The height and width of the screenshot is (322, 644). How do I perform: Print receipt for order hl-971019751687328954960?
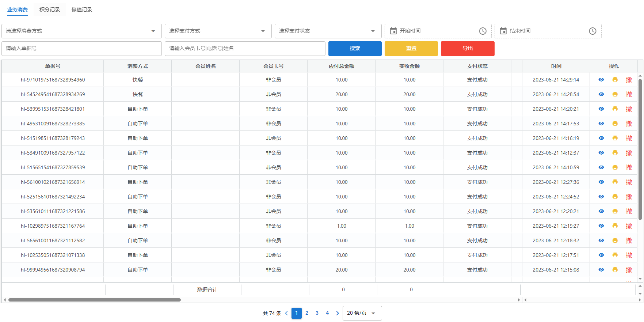pyautogui.click(x=615, y=80)
